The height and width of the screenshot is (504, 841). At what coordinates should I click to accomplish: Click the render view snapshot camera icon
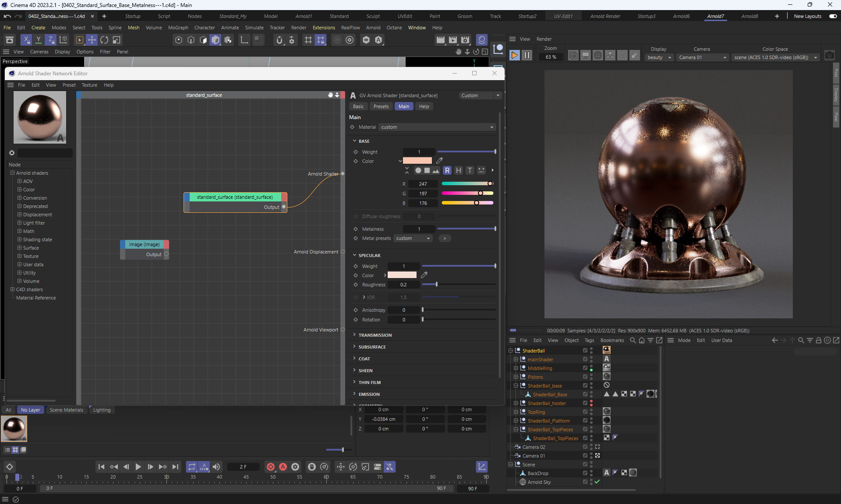[829, 56]
